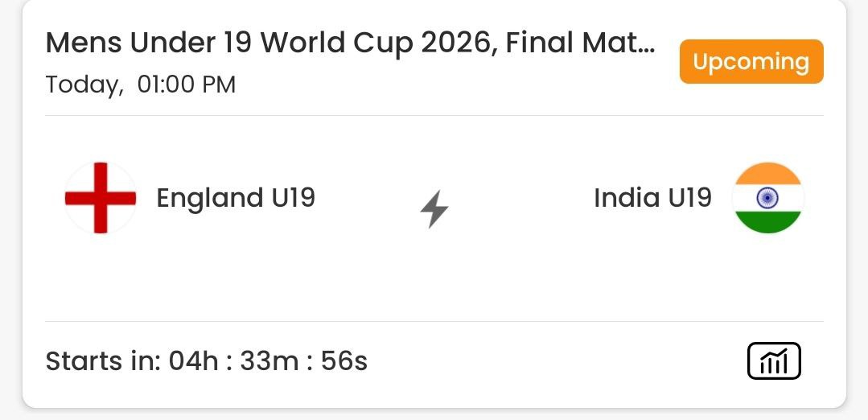This screenshot has width=868, height=420.
Task: Click the red cross on England flag
Action: (101, 198)
